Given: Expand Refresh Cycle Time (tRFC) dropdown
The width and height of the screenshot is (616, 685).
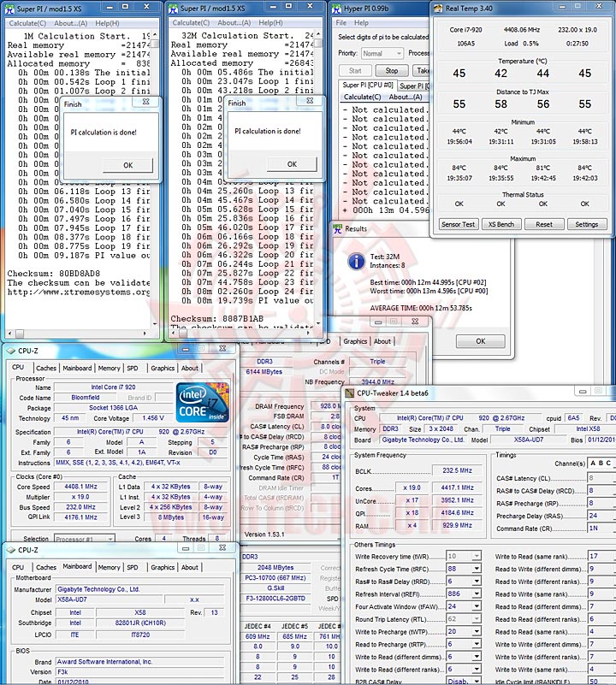Looking at the screenshot, I should point(477,569).
